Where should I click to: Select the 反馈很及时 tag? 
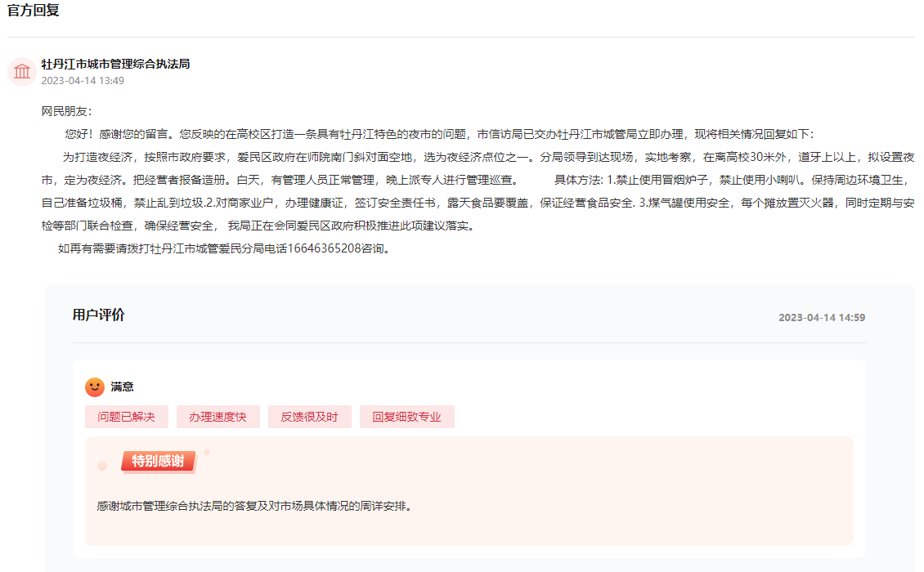click(309, 417)
